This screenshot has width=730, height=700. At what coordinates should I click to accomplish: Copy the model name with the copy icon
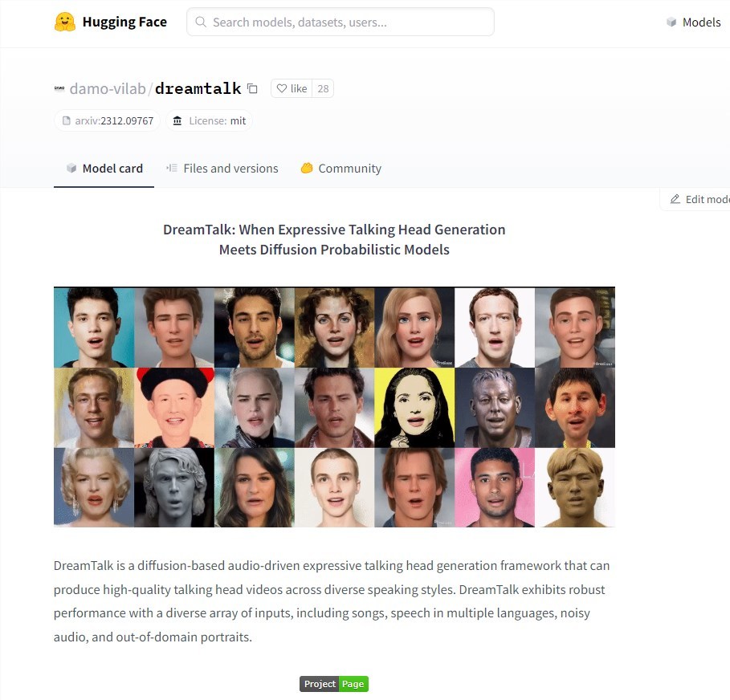point(252,88)
